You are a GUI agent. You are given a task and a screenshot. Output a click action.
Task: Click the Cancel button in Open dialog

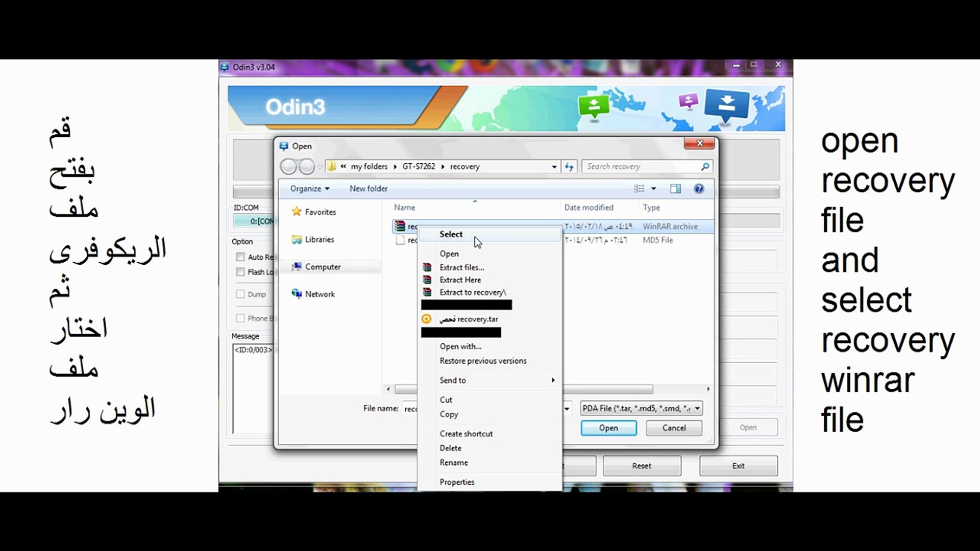pyautogui.click(x=674, y=428)
